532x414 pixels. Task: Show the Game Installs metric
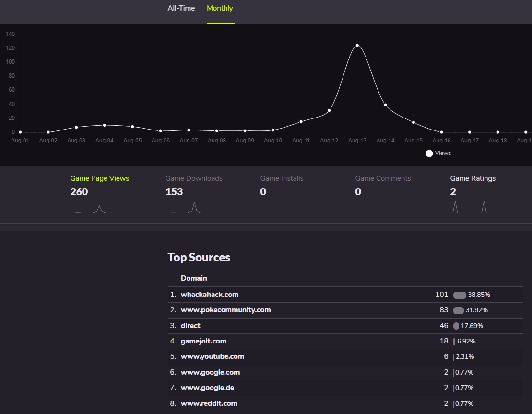(x=282, y=178)
